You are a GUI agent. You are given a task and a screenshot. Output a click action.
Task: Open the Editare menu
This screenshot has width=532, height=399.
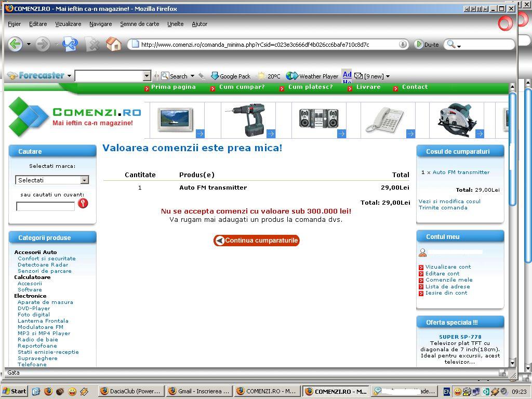click(x=38, y=24)
